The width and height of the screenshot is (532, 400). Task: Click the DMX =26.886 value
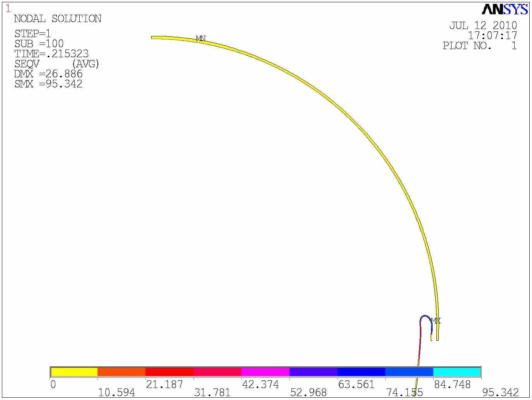[x=48, y=74]
